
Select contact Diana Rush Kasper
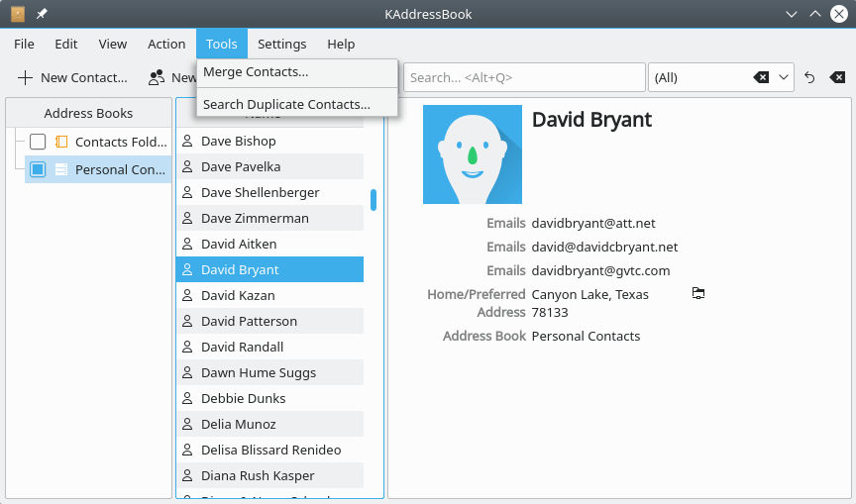[269, 475]
